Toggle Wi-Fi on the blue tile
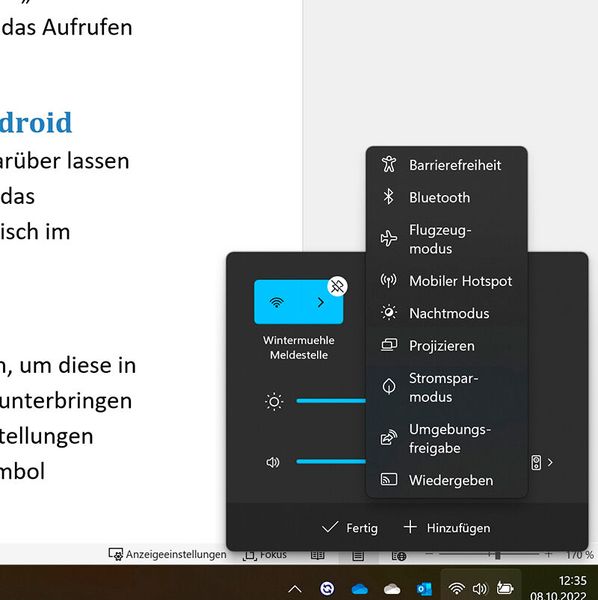 tap(276, 302)
